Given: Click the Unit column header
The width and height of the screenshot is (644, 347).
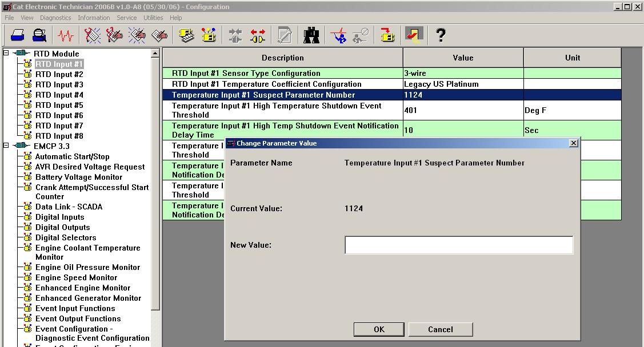Looking at the screenshot, I should [573, 58].
